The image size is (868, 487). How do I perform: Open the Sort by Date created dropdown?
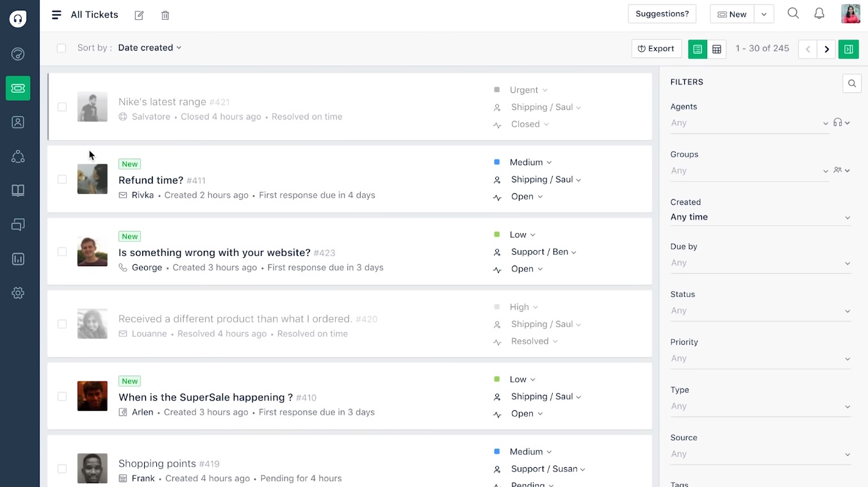(x=149, y=47)
